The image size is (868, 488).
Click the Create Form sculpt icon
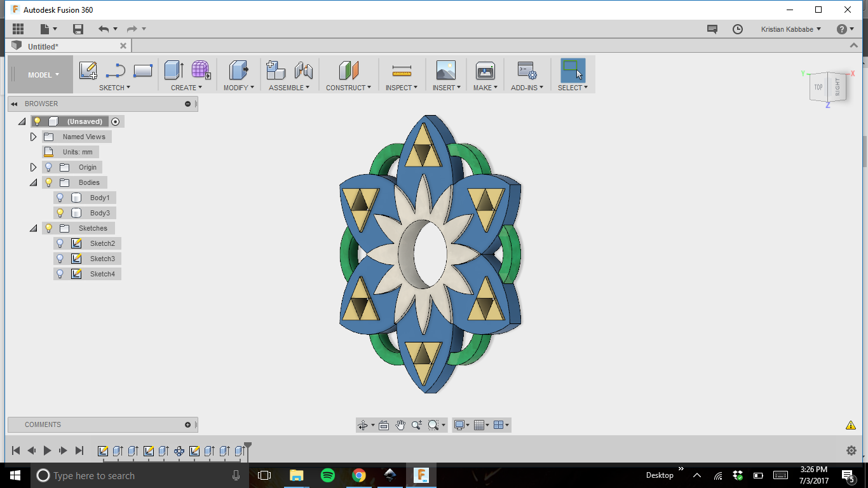201,70
